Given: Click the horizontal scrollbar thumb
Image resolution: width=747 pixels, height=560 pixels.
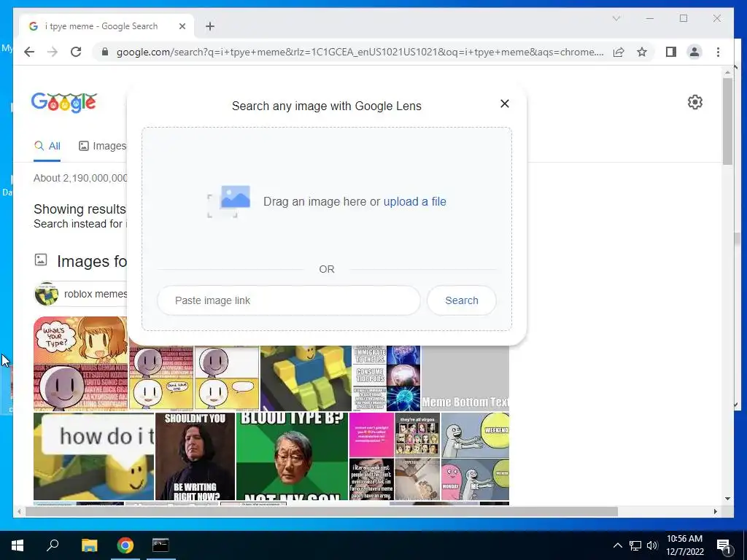Looking at the screenshot, I should pos(322,511).
